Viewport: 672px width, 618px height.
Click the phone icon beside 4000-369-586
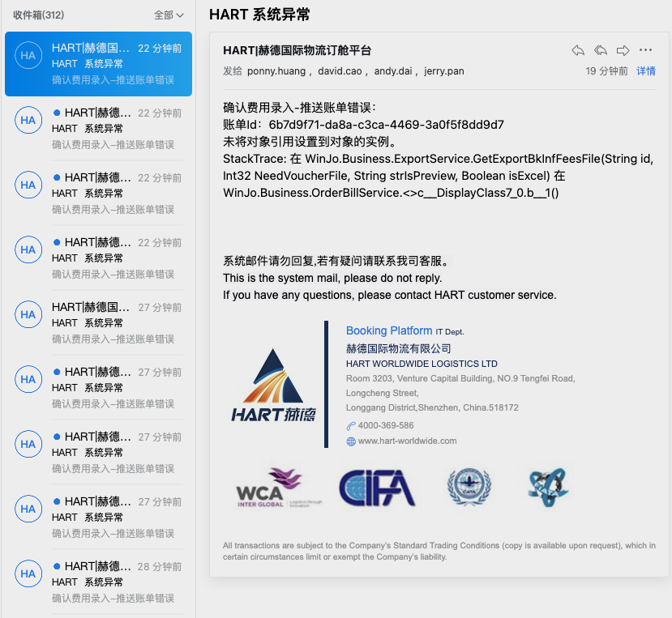[x=351, y=426]
